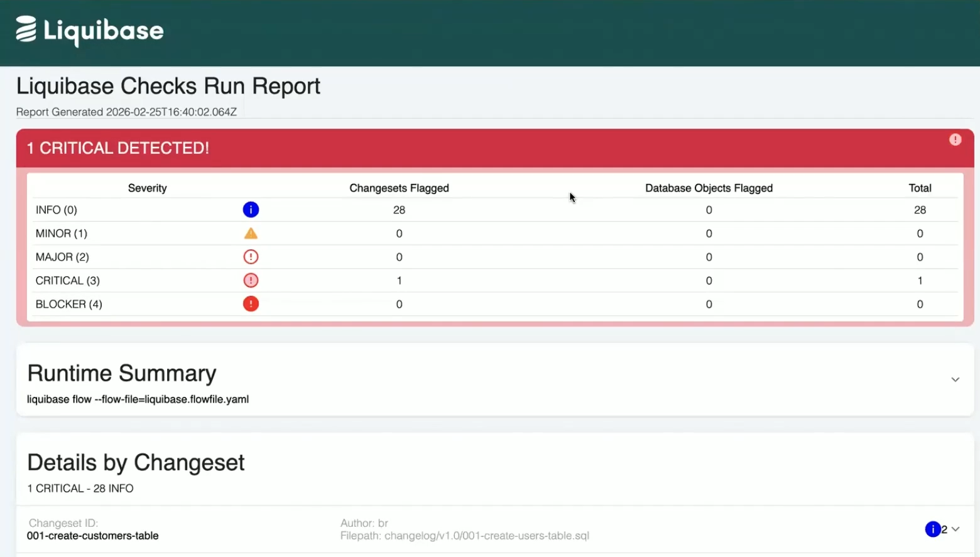Expand the 001-create-customers-table changeset row
This screenshot has height=557, width=980.
click(955, 529)
